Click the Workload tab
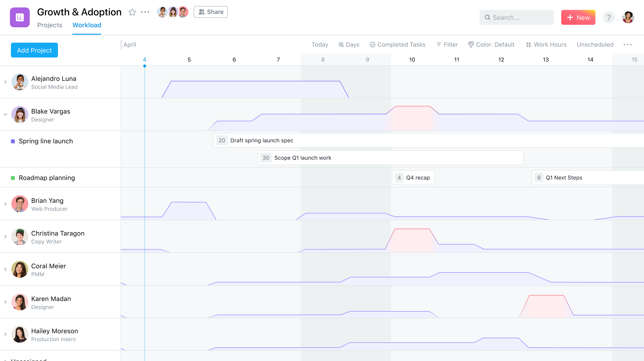This screenshot has height=361, width=644. pos(87,25)
